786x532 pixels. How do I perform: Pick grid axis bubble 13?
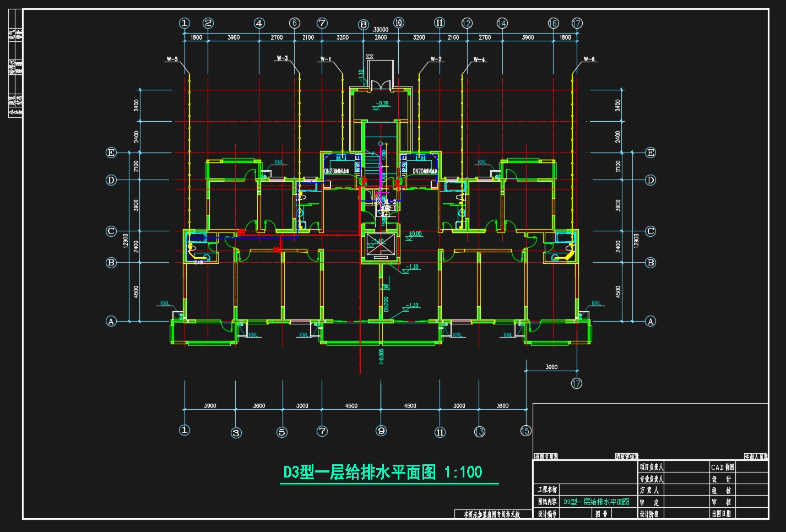(x=479, y=432)
